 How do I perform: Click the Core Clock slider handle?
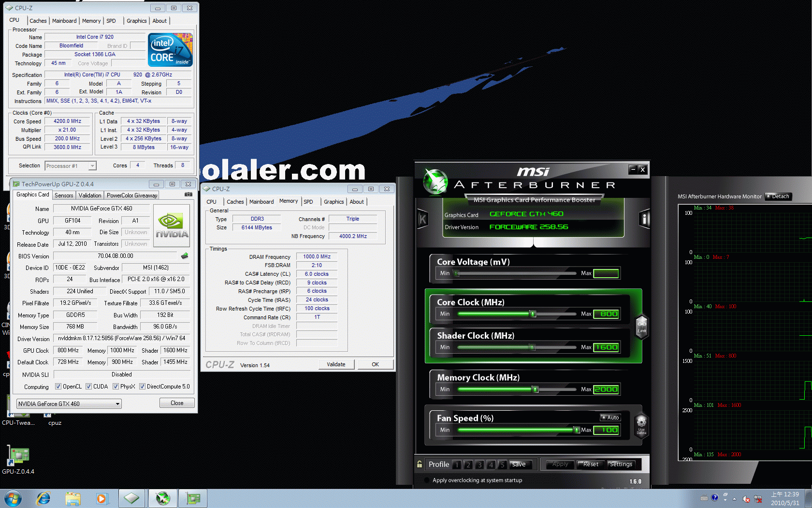pos(533,314)
